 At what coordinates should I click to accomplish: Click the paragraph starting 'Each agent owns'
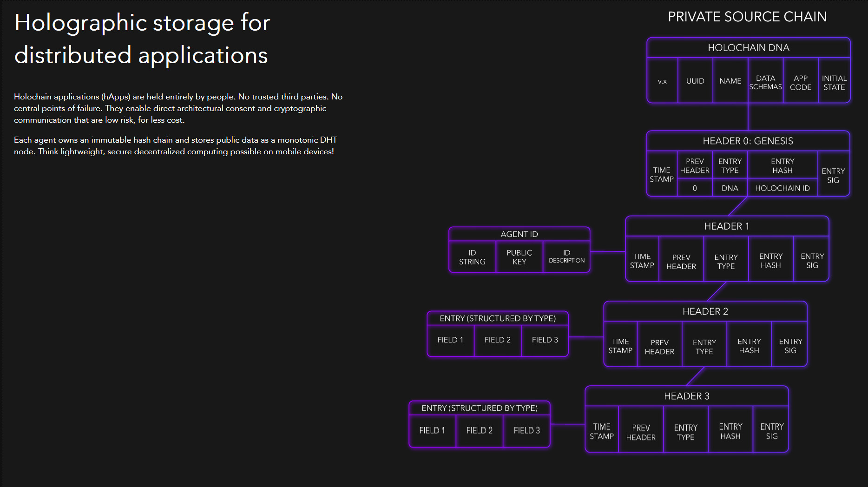tap(176, 145)
